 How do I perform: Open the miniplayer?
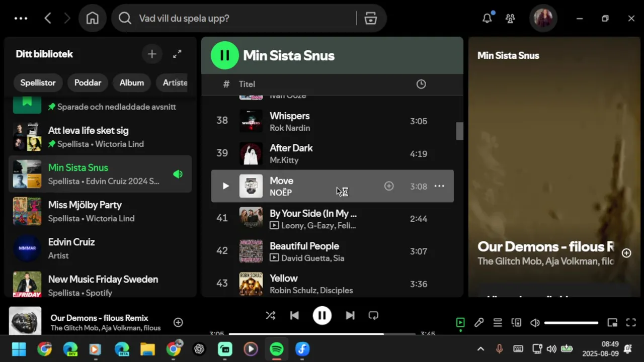point(612,323)
